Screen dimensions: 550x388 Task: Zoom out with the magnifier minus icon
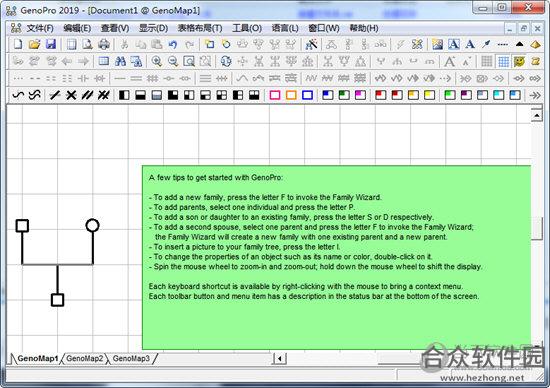173,61
